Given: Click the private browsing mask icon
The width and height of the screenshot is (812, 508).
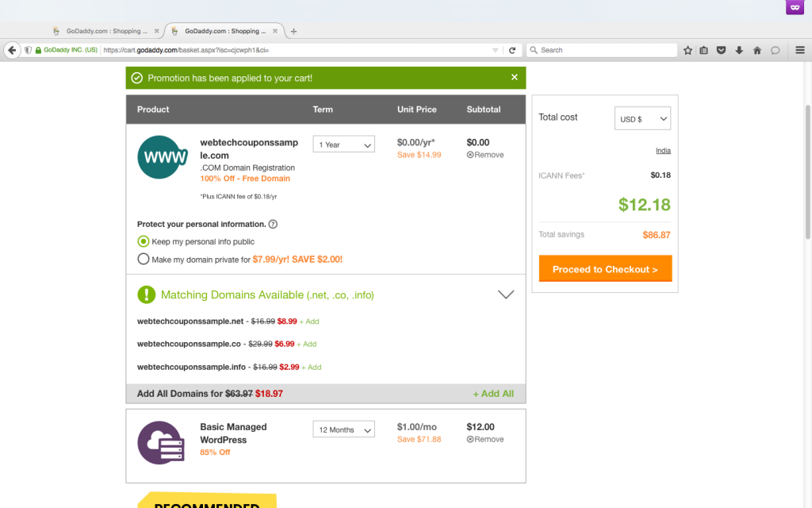Looking at the screenshot, I should pyautogui.click(x=795, y=7).
